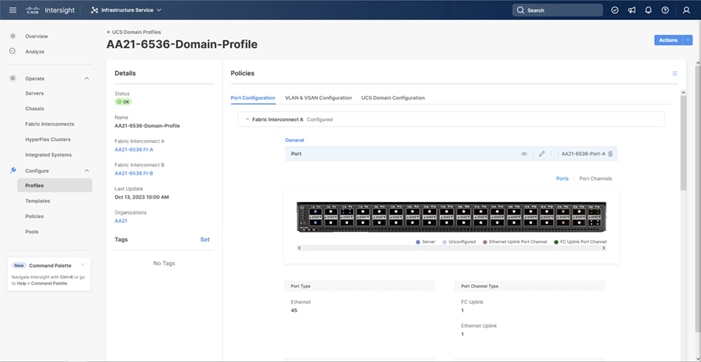
Task: Click the fabric interconnect port diagram
Action: coord(452,217)
